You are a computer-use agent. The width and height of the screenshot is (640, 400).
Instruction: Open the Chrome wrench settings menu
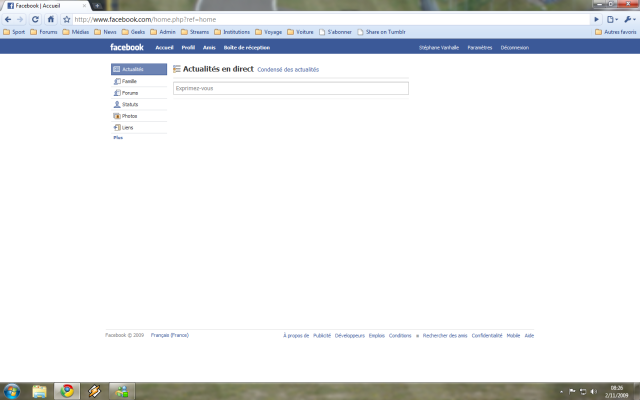[x=630, y=19]
